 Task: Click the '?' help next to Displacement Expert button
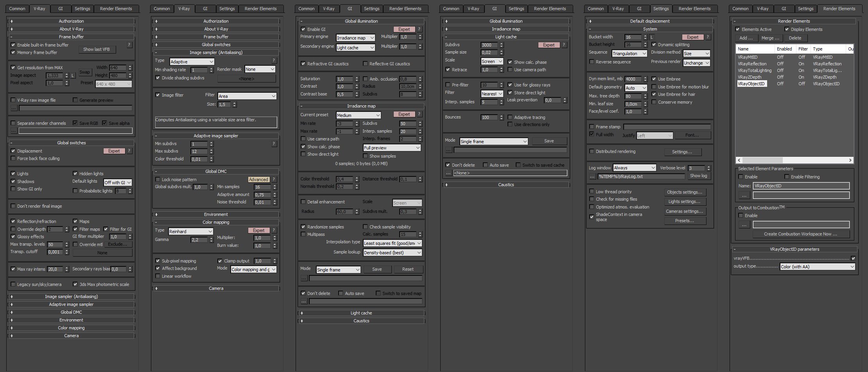129,151
